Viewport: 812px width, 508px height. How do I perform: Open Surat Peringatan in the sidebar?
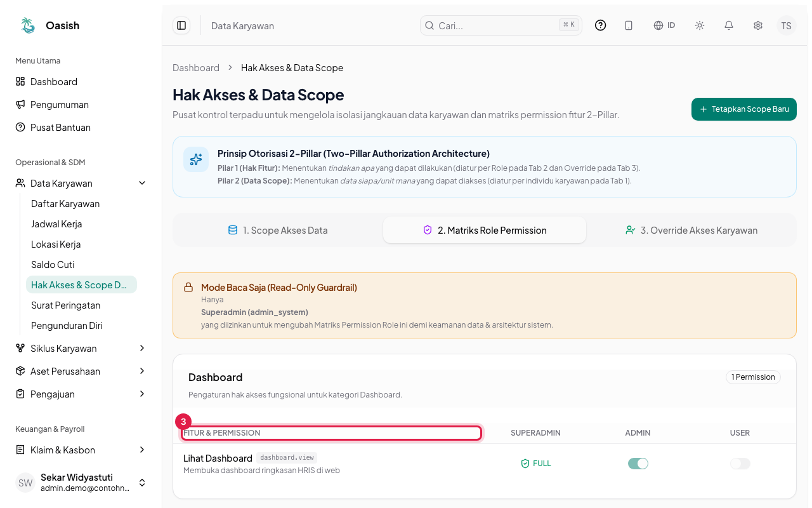tap(81, 305)
